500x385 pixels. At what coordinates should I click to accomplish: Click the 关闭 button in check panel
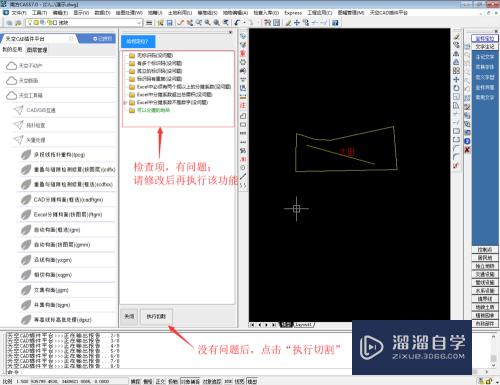(129, 316)
